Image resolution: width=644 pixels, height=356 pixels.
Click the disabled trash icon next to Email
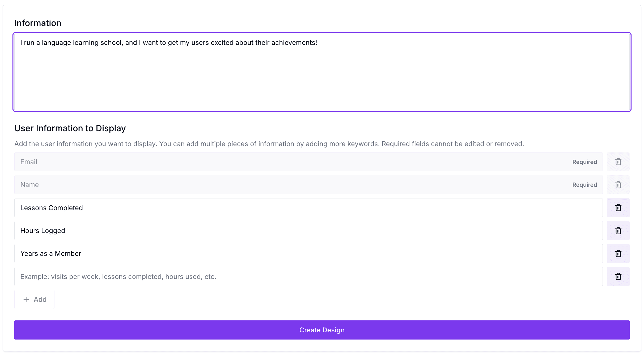[x=618, y=162]
